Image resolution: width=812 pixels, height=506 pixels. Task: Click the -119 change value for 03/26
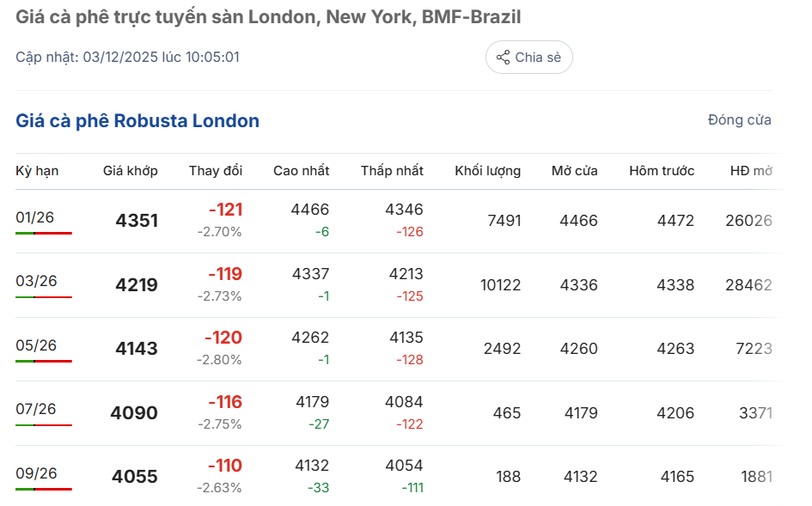click(x=225, y=274)
